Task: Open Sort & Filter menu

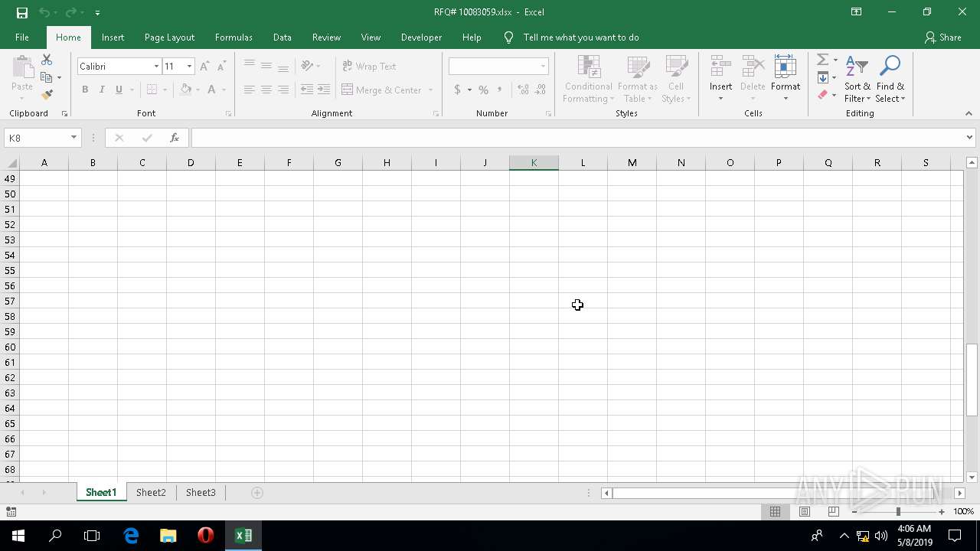Action: [x=857, y=79]
